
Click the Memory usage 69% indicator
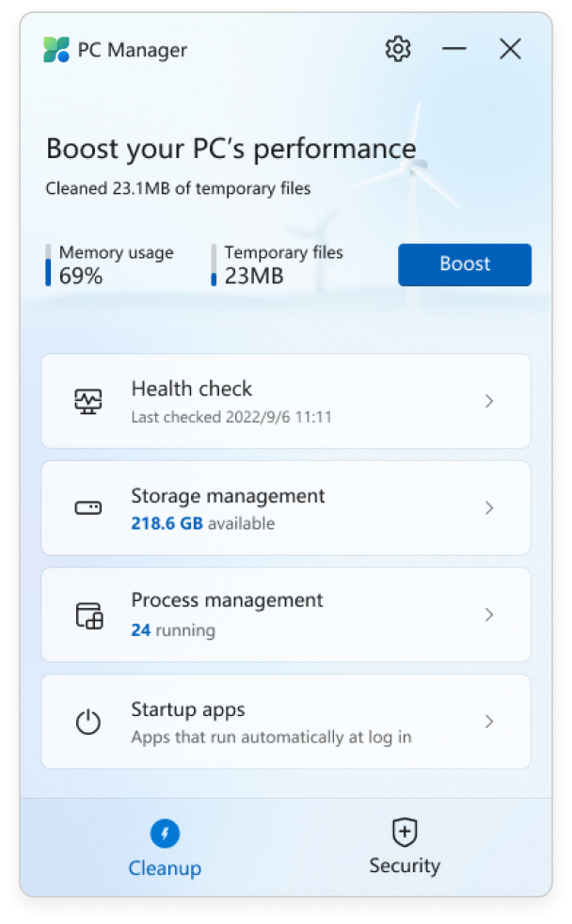tap(109, 264)
